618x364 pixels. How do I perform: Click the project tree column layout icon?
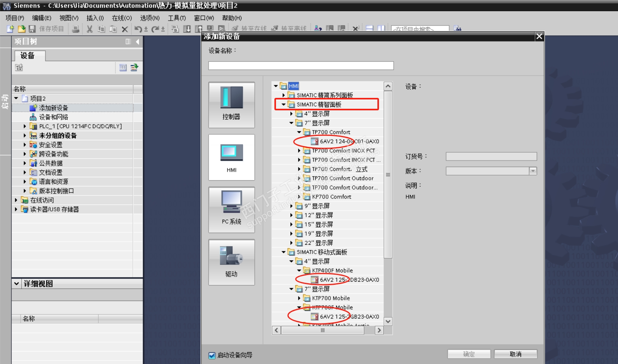128,42
